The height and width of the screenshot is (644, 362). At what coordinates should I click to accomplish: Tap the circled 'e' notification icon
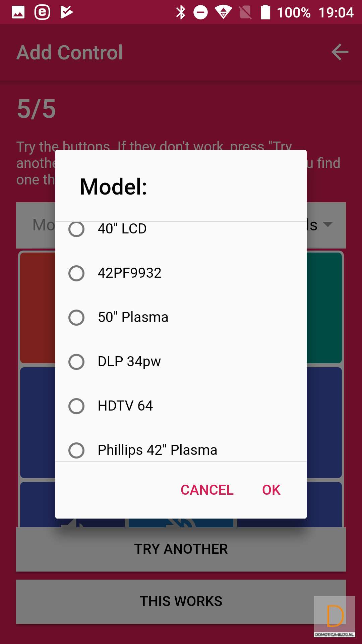click(42, 12)
